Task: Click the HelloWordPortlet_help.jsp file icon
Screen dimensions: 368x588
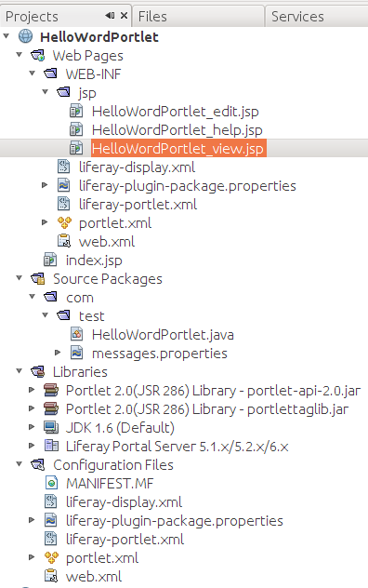Action: 76,129
